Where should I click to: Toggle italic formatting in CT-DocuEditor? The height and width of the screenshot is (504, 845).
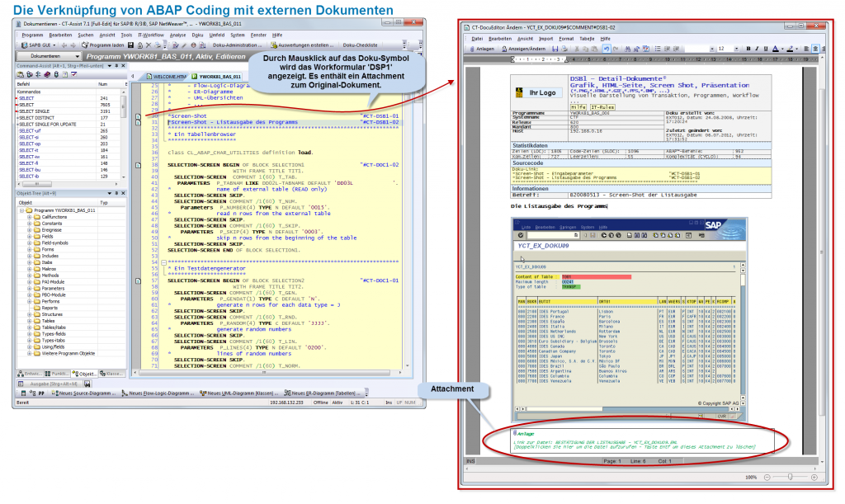click(x=757, y=49)
